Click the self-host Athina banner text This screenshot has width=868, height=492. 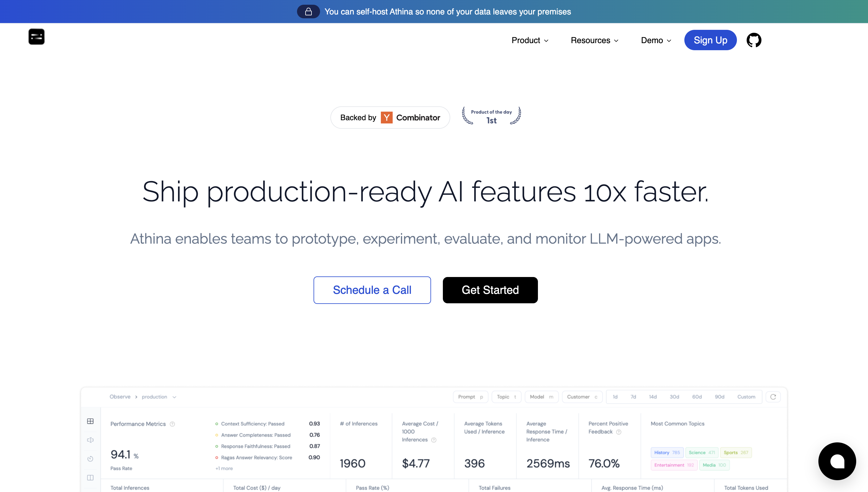point(448,12)
